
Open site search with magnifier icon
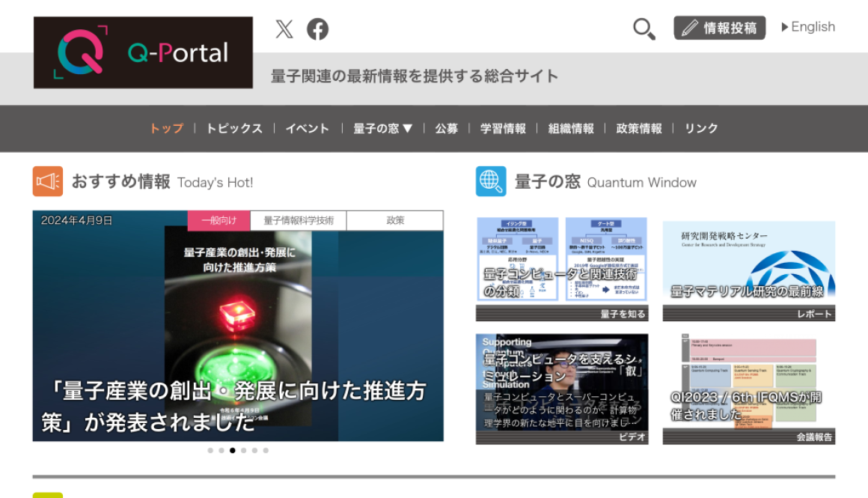[x=644, y=28]
